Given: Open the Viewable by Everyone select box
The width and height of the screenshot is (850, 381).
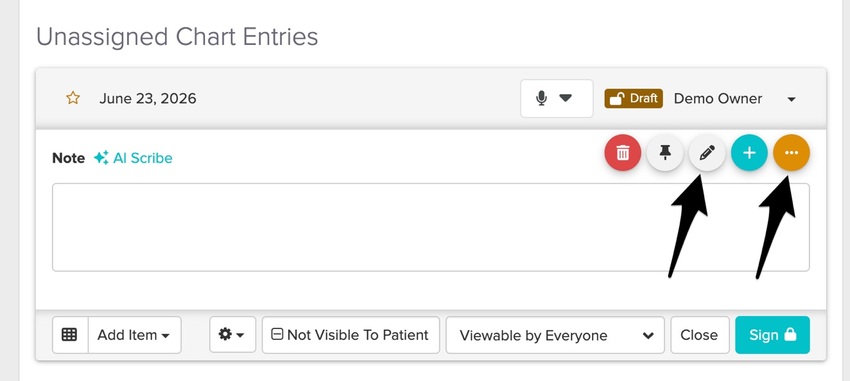Looking at the screenshot, I should coord(555,335).
